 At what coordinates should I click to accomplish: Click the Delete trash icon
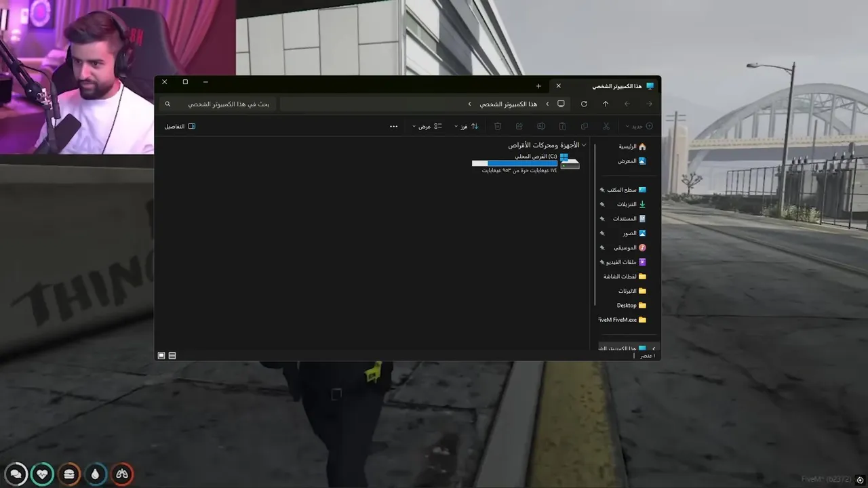(498, 126)
